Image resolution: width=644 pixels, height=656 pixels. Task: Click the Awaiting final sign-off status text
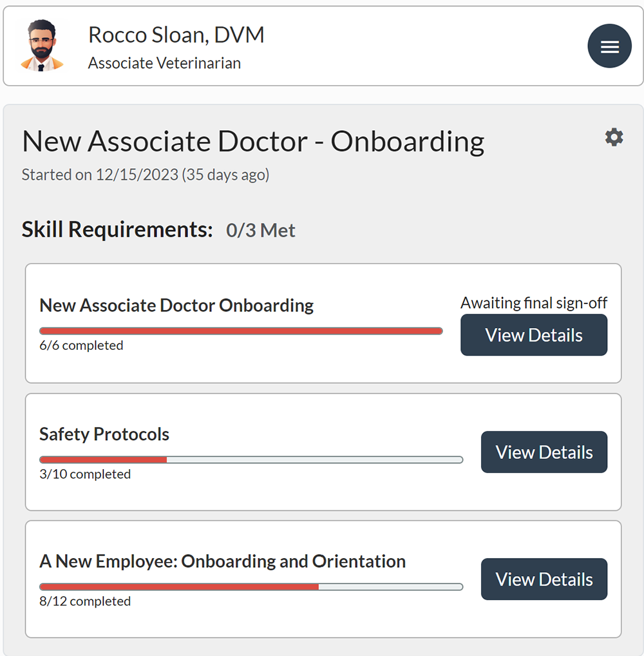[x=534, y=303]
